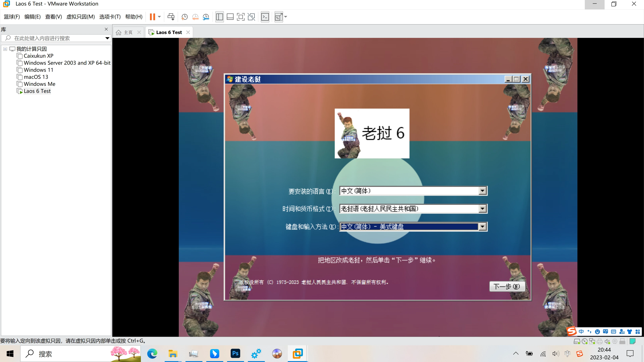Toggle Sogou punctuation mode icon
The height and width of the screenshot is (362, 644).
[x=589, y=331]
